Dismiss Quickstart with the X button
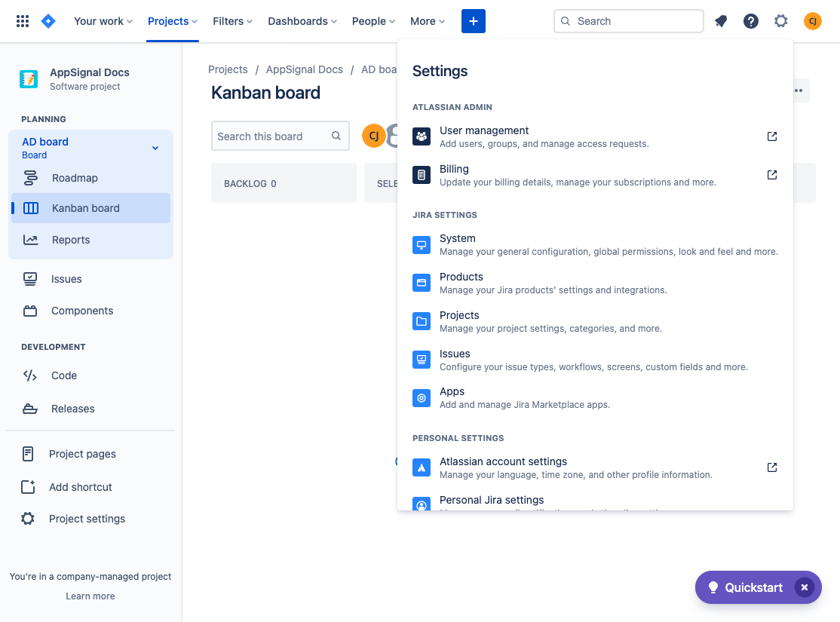 coord(804,587)
